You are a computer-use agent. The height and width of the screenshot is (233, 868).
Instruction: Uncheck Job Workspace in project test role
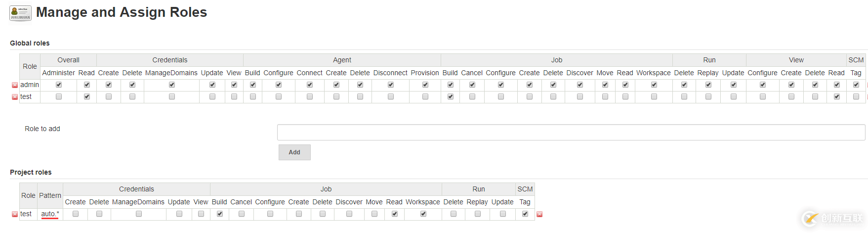[x=423, y=214]
